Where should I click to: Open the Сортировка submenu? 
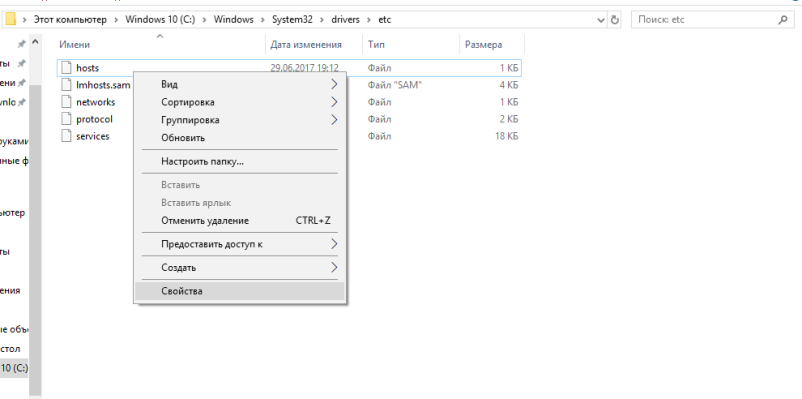click(239, 102)
